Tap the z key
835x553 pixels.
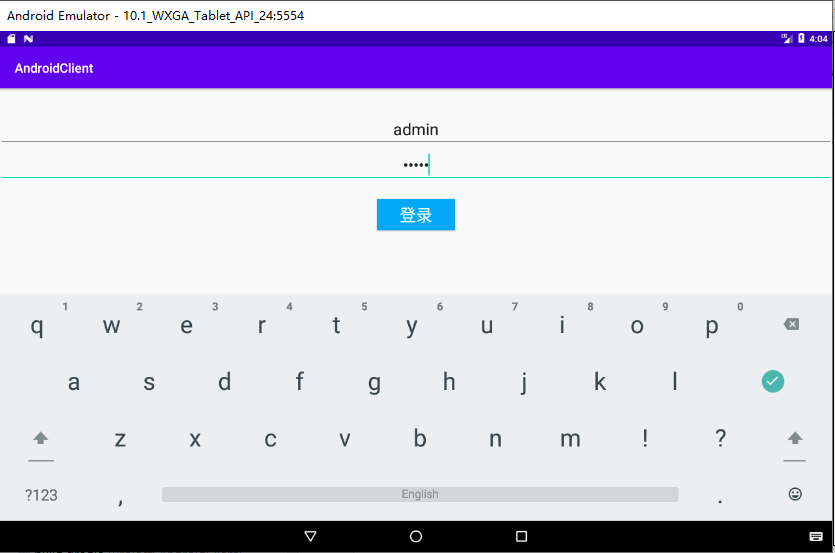[120, 439]
